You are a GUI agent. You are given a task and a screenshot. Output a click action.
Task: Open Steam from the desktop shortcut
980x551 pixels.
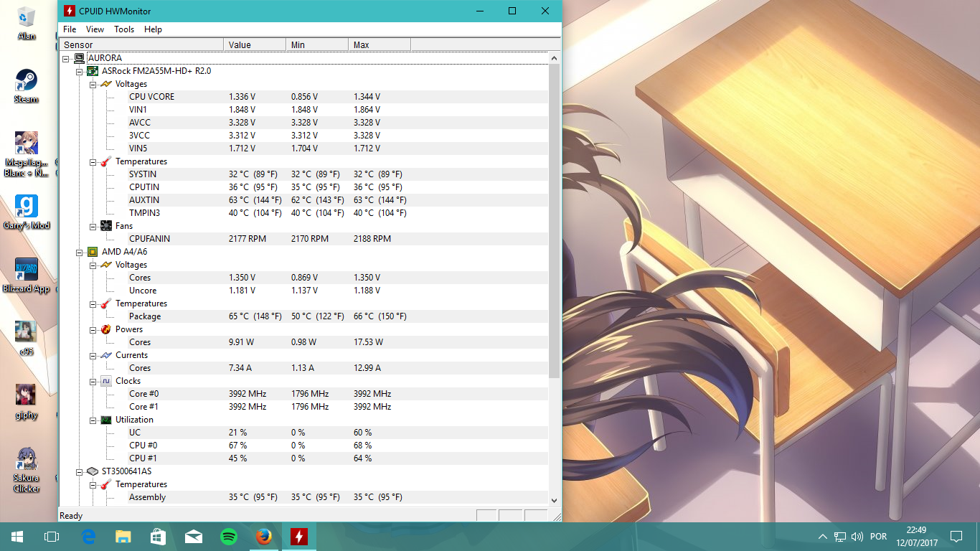[27, 86]
